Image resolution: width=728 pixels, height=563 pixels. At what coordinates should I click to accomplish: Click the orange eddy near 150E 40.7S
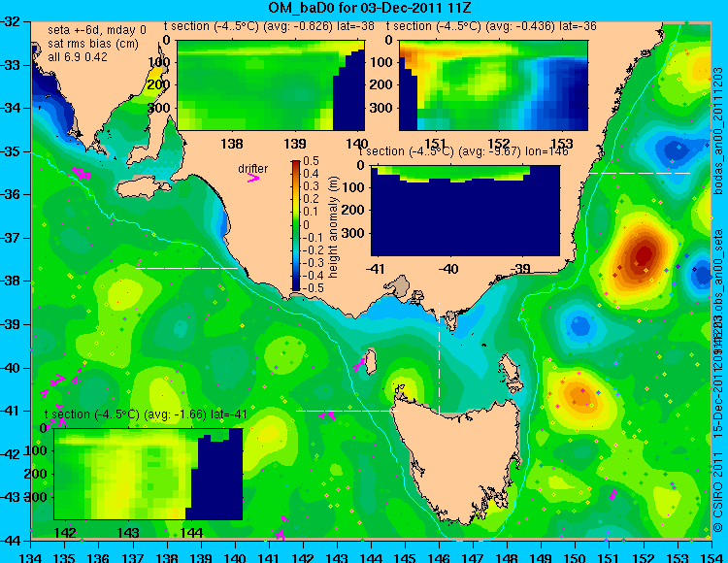[x=579, y=397]
